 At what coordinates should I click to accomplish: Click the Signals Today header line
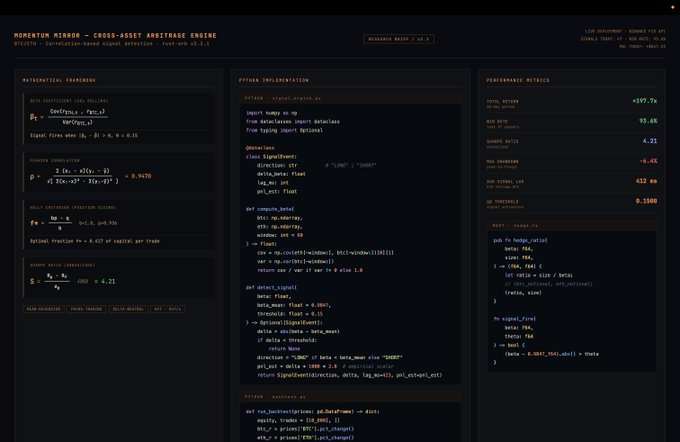623,39
